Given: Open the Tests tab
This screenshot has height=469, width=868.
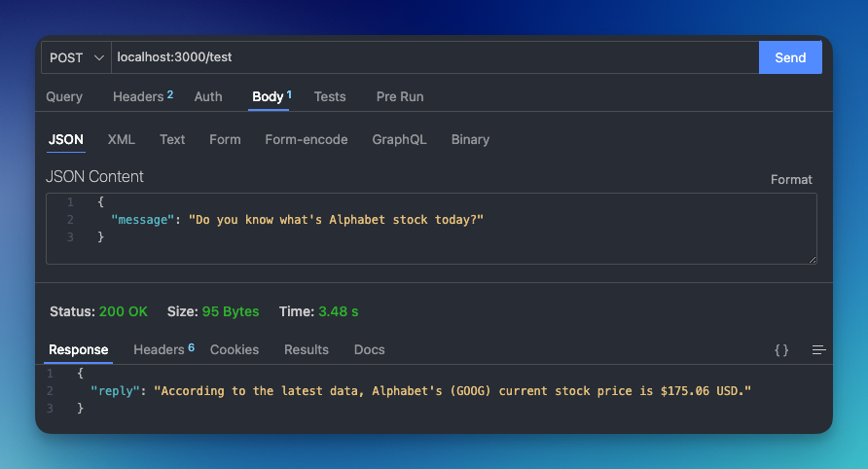Looking at the screenshot, I should 330,97.
